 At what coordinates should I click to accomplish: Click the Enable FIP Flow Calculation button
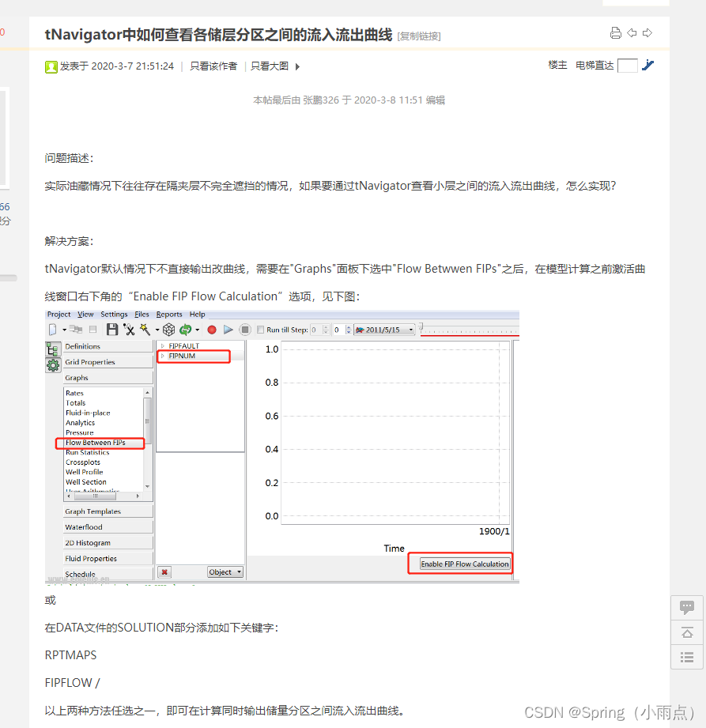click(465, 564)
